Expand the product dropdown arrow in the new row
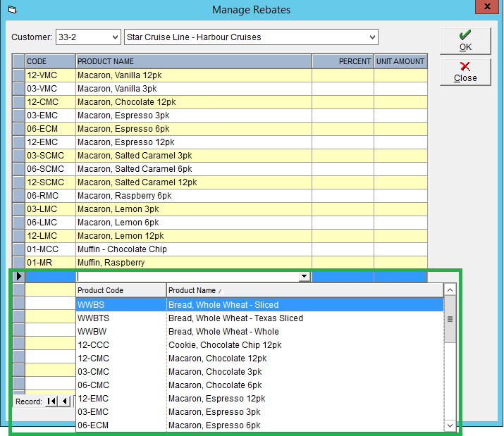This screenshot has width=504, height=436. 304,276
